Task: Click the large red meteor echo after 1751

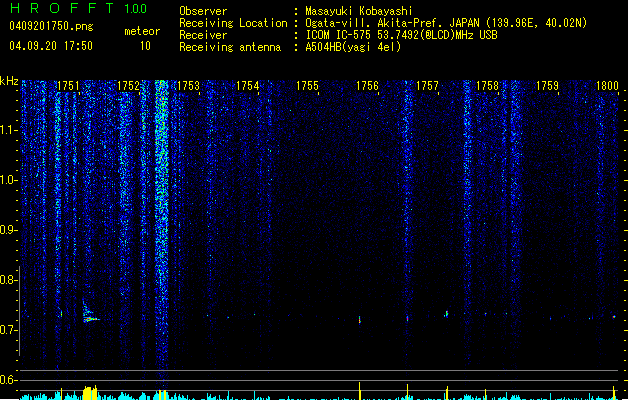Action: pos(91,313)
